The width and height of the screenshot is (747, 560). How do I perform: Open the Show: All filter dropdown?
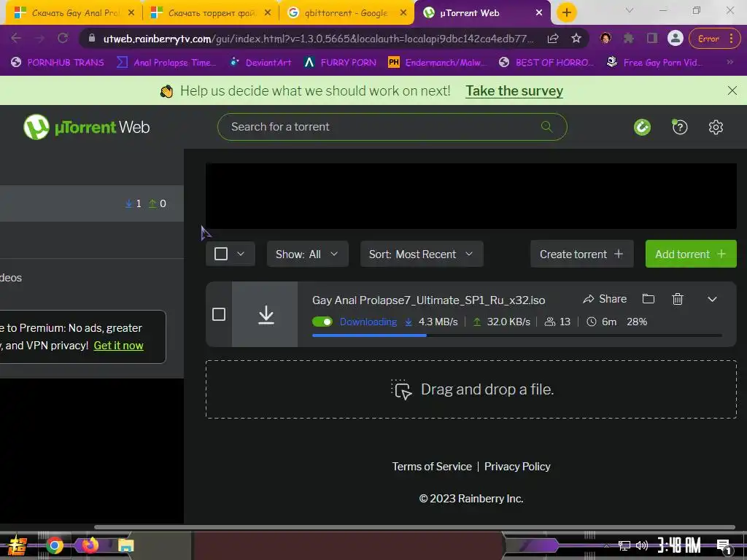coord(307,254)
